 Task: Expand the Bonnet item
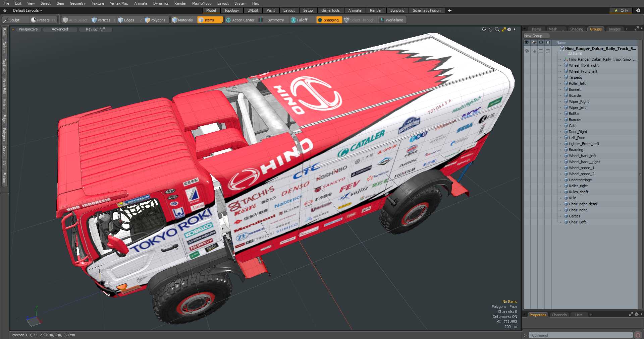(560, 90)
